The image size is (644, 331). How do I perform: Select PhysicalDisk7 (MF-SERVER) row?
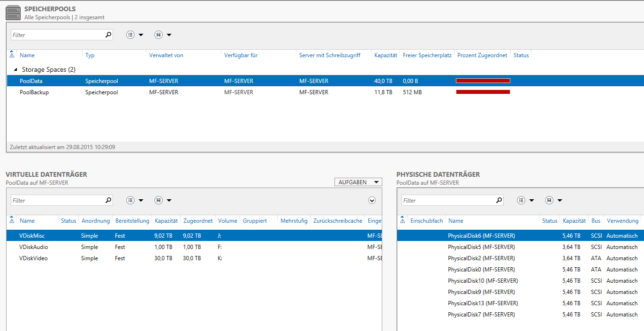521,314
